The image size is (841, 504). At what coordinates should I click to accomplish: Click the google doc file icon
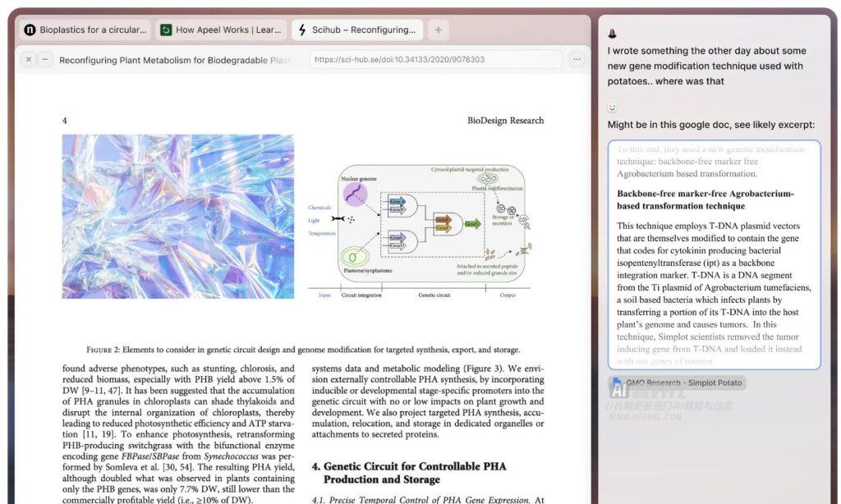tap(618, 383)
